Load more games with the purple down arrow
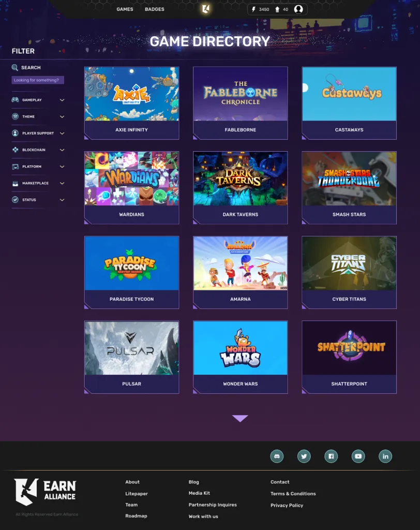 click(x=240, y=418)
